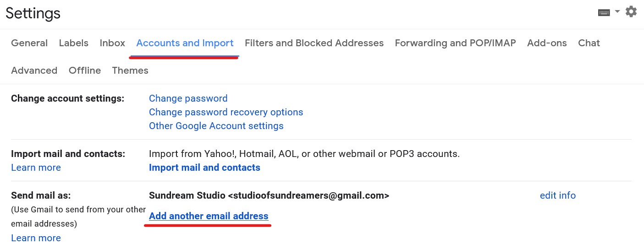Image resolution: width=644 pixels, height=249 pixels.
Task: Open the Themes tab
Action: (x=130, y=70)
